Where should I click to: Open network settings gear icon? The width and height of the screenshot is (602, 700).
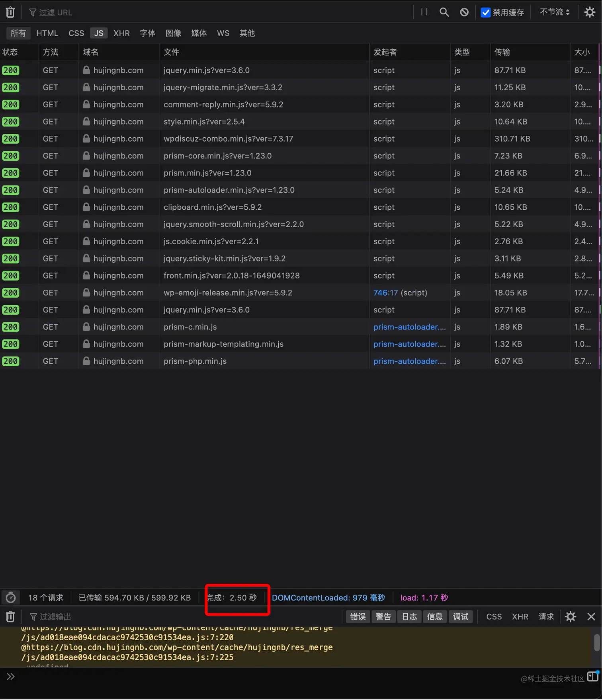590,12
